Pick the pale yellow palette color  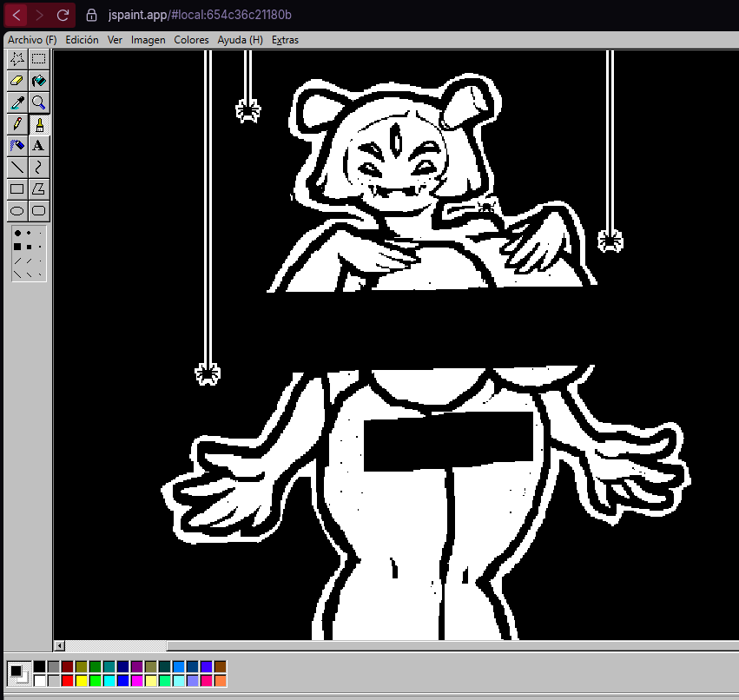point(151,681)
